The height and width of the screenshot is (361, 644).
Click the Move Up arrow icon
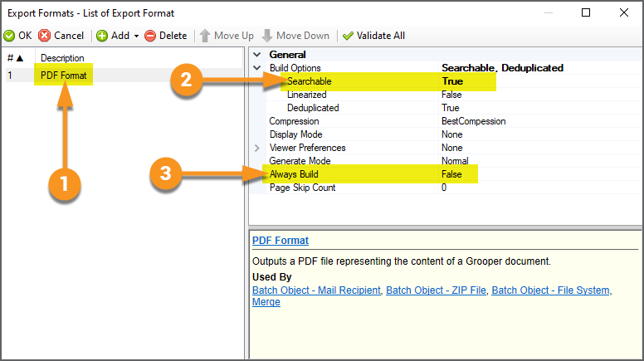click(204, 36)
